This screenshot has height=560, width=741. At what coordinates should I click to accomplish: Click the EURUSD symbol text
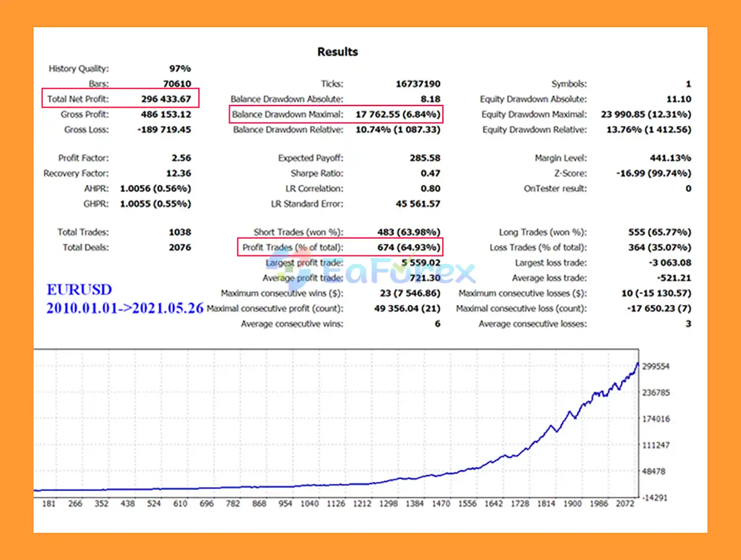pyautogui.click(x=79, y=290)
